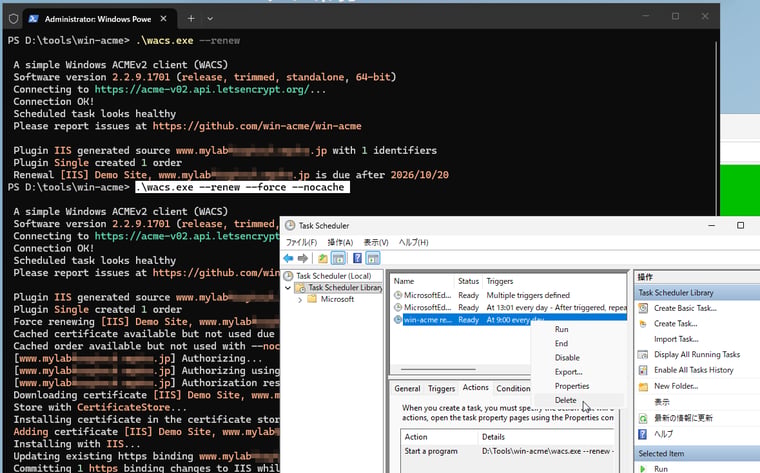Click Import Task... action link
Viewport: 760px width, 473px height.
point(676,339)
